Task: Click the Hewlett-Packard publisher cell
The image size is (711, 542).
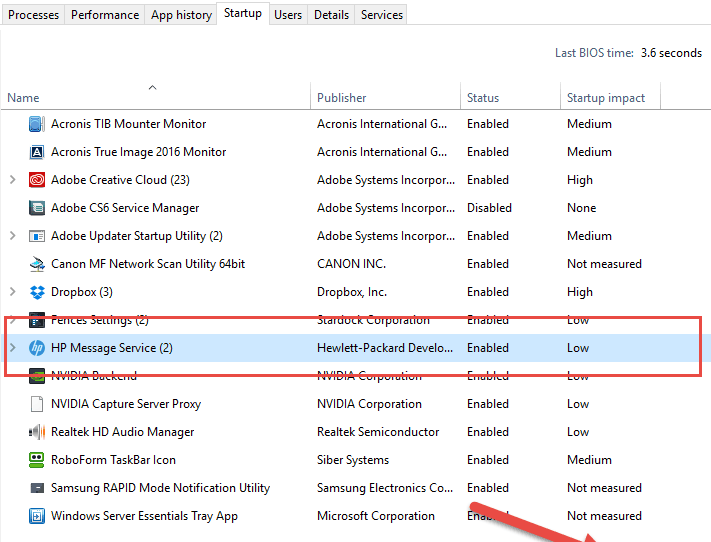Action: click(x=385, y=348)
